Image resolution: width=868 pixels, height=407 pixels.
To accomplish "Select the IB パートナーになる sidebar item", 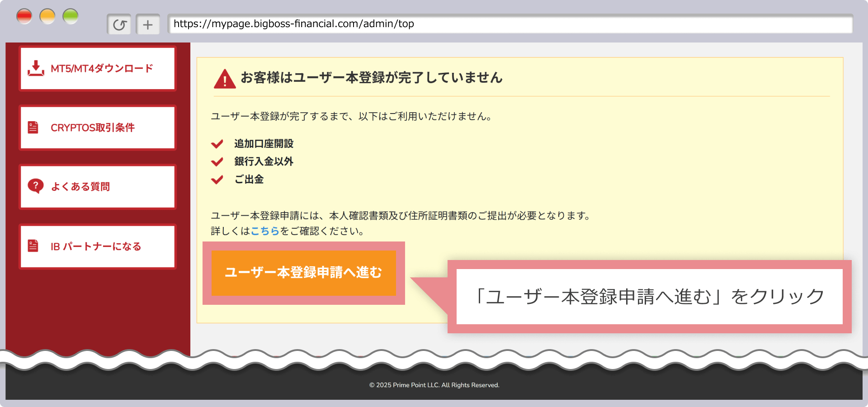I will pos(98,246).
